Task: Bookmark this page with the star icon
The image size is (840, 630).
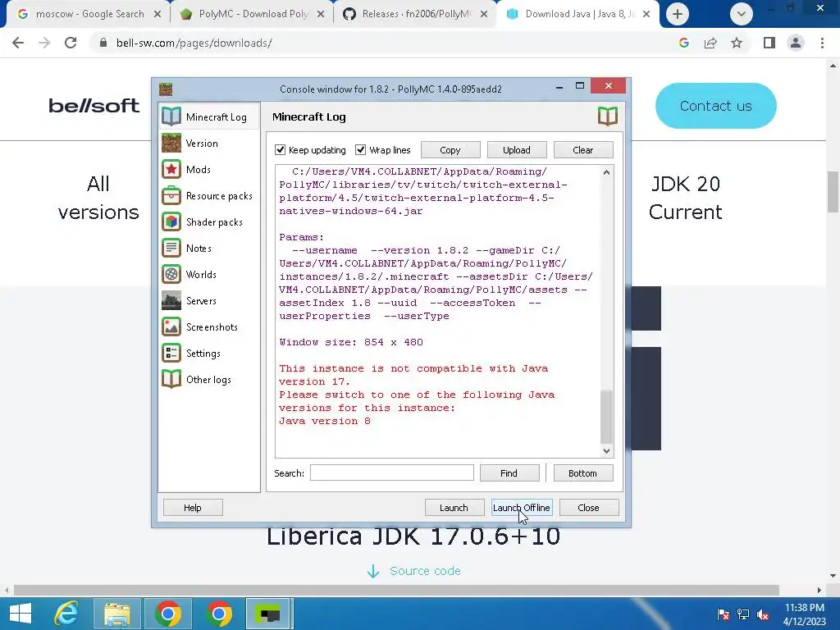Action: pyautogui.click(x=737, y=43)
